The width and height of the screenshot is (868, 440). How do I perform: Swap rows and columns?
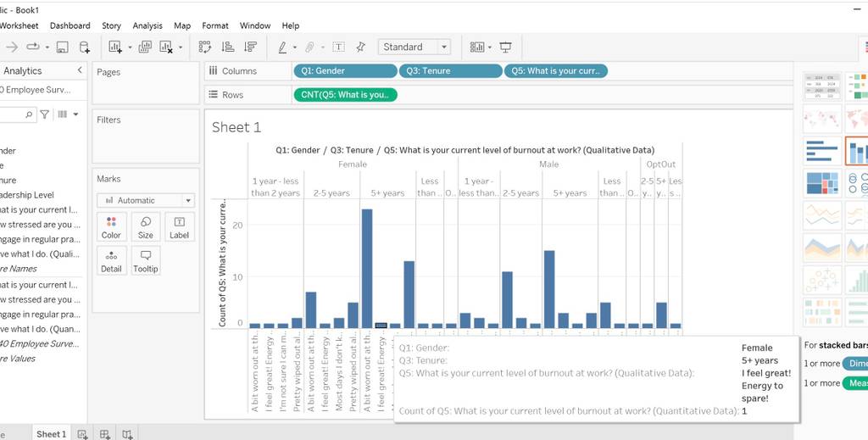tap(205, 47)
